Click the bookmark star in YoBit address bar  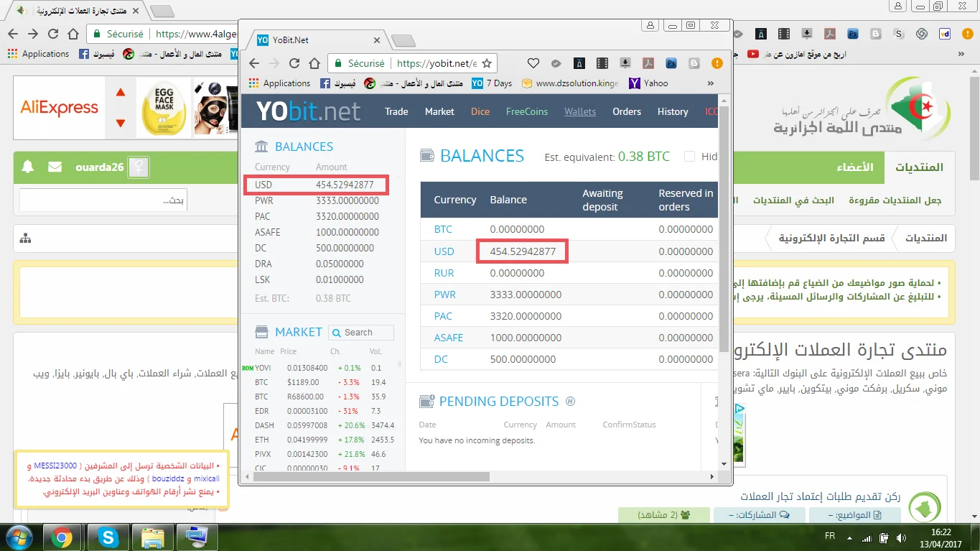click(486, 63)
